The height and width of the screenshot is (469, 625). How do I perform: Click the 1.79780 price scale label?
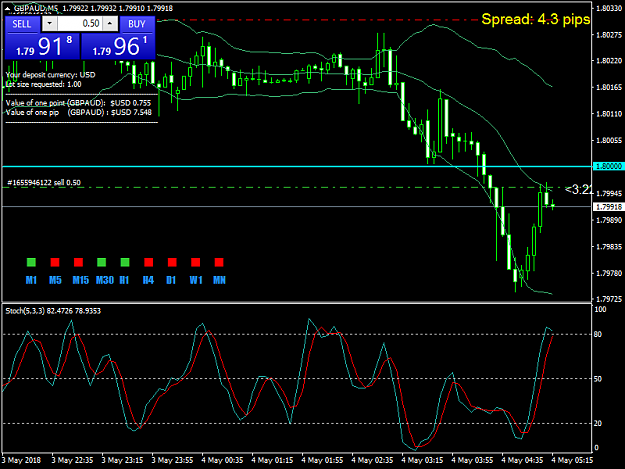(609, 273)
